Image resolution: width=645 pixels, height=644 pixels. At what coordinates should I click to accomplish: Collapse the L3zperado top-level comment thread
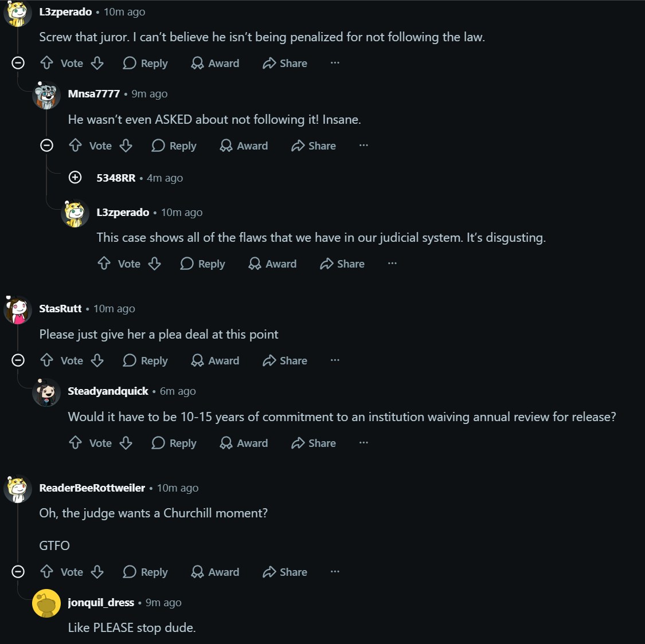pos(18,63)
